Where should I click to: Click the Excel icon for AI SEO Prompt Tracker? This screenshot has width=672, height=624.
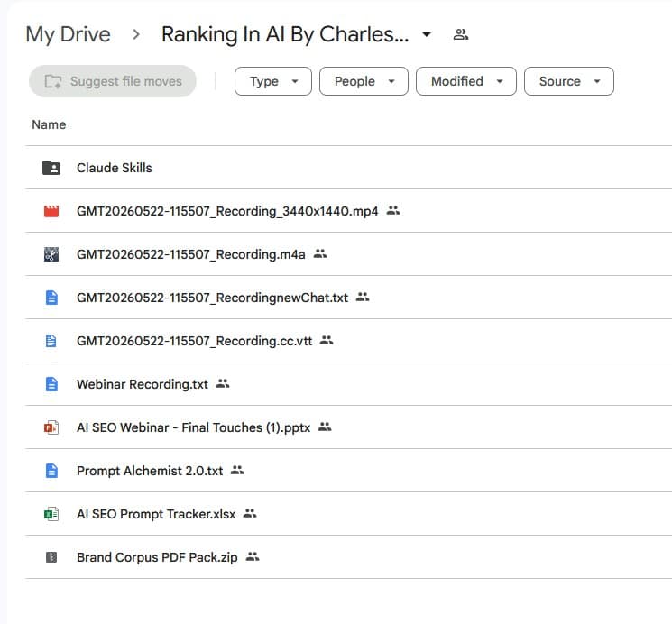(x=51, y=514)
